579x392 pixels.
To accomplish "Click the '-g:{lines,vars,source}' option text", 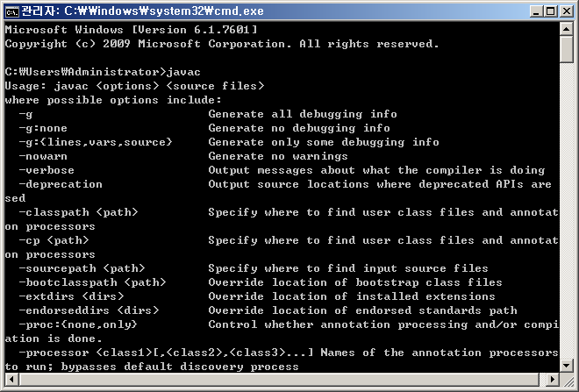I will click(x=96, y=142).
